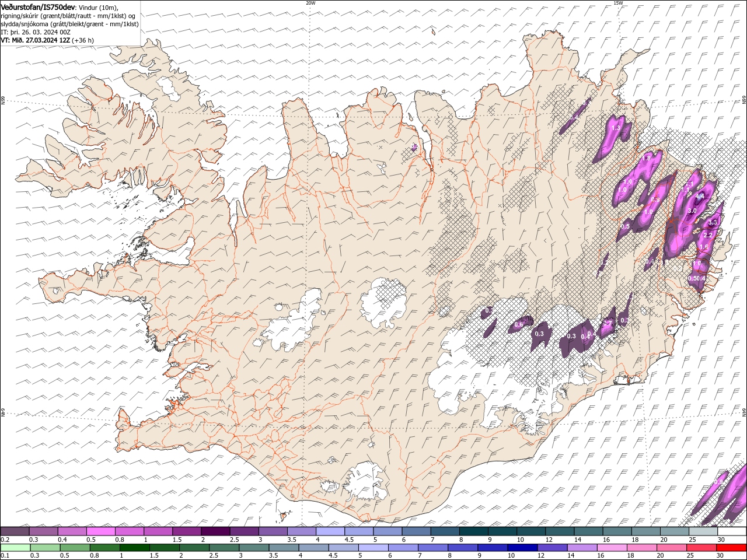Viewport: 747px width, 560px height.
Task: Click the 2.2 snowfall value on the map
Action: 708,235
